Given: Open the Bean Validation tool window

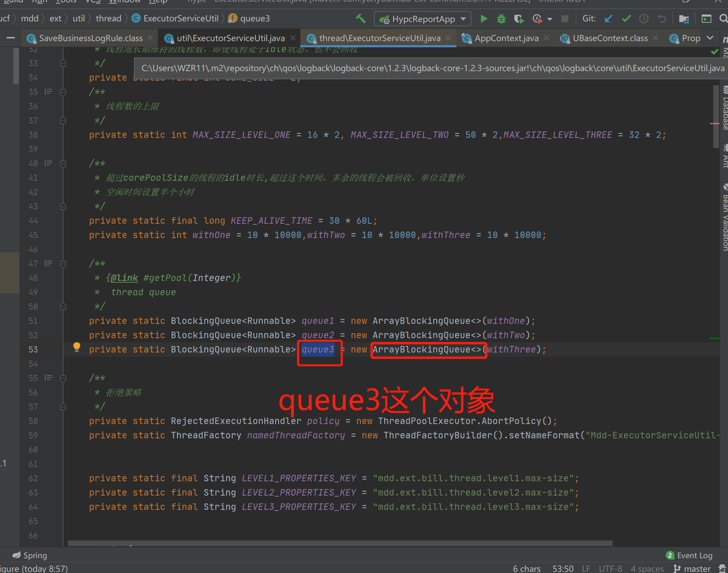Looking at the screenshot, I should coord(724,217).
